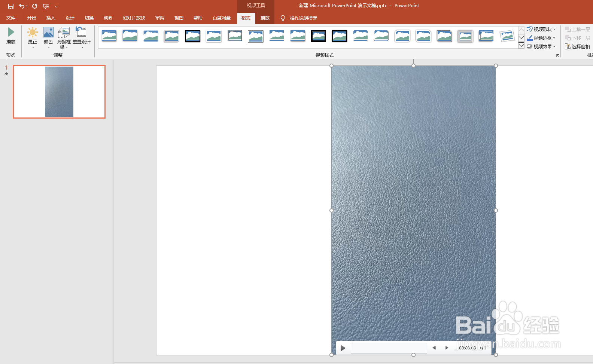Click the 下移一层 send backward button
593x364 pixels.
578,38
